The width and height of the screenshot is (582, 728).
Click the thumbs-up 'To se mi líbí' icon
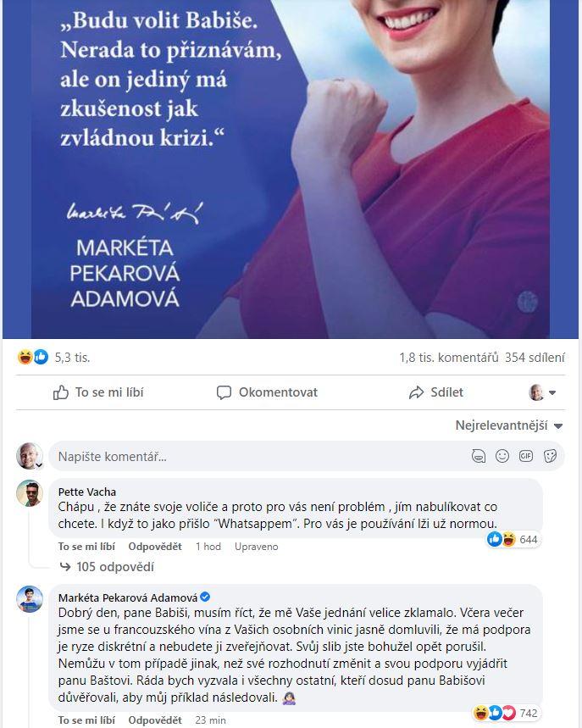tap(61, 392)
